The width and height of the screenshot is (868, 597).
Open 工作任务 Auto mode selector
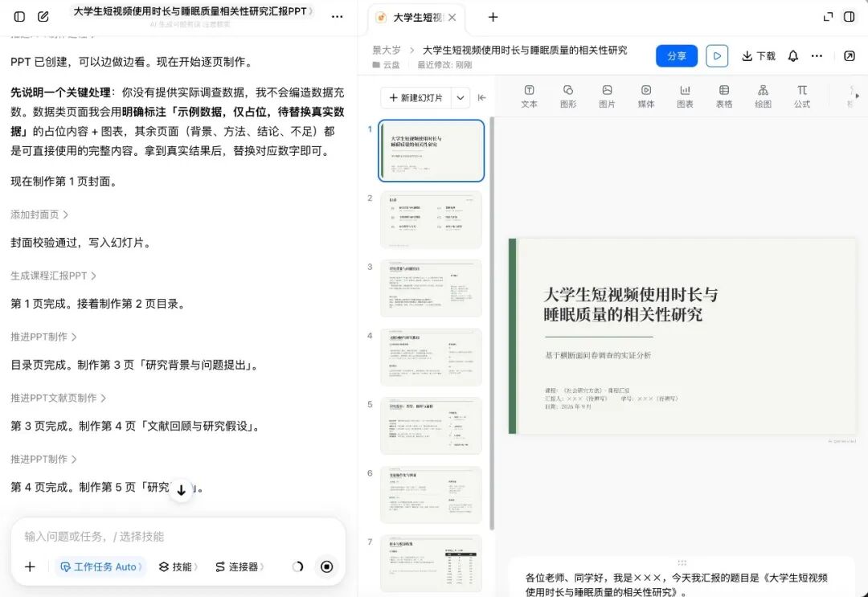tap(100, 566)
